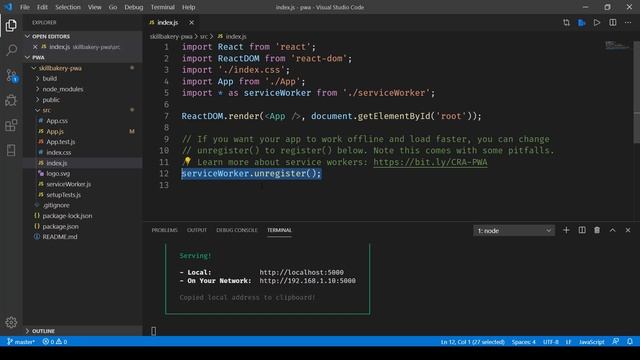Open the Debug menu
640x360 pixels.
click(x=133, y=7)
